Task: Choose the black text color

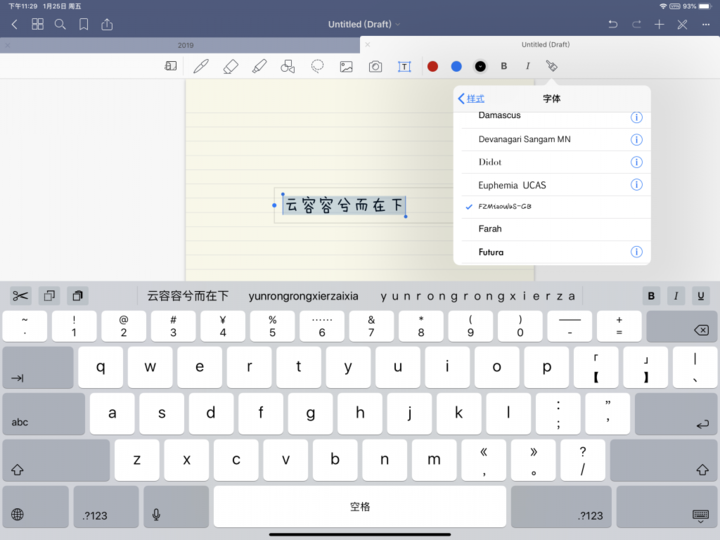Action: 480,67
